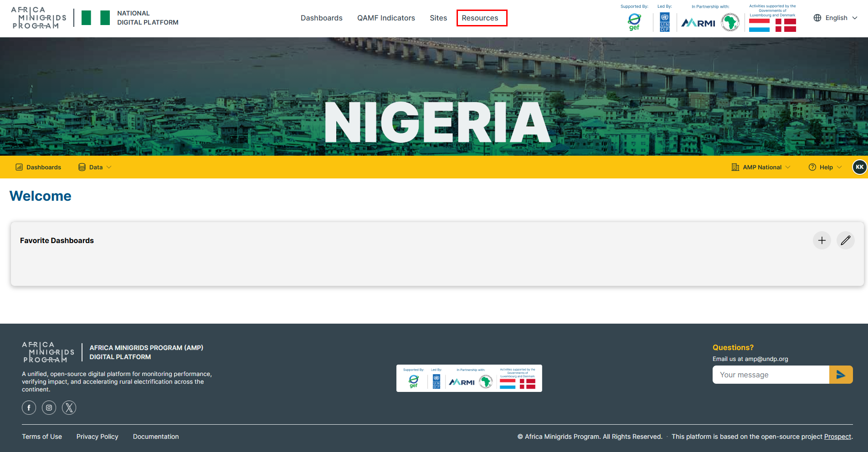Click the Questions? heading in footer
The image size is (868, 452).
pos(733,347)
